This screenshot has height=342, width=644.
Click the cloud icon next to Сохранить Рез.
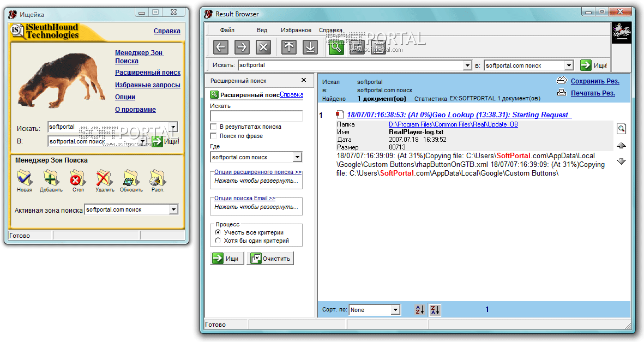[x=562, y=81]
